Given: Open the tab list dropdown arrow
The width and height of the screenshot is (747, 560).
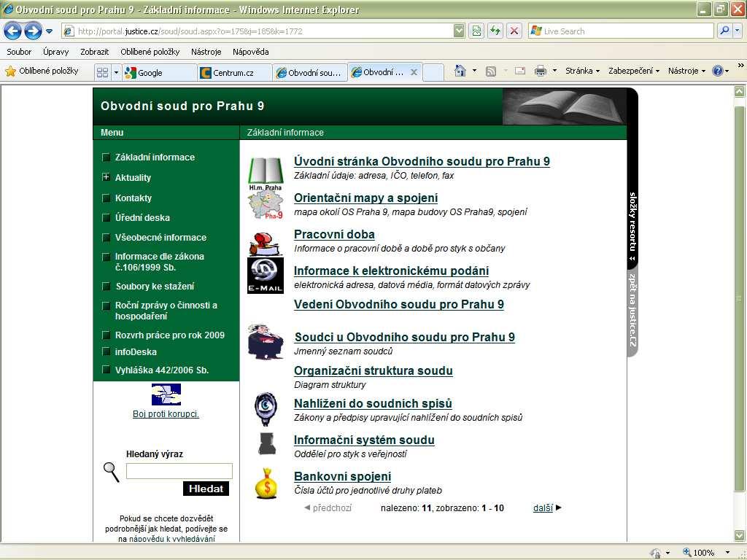Looking at the screenshot, I should (x=116, y=72).
